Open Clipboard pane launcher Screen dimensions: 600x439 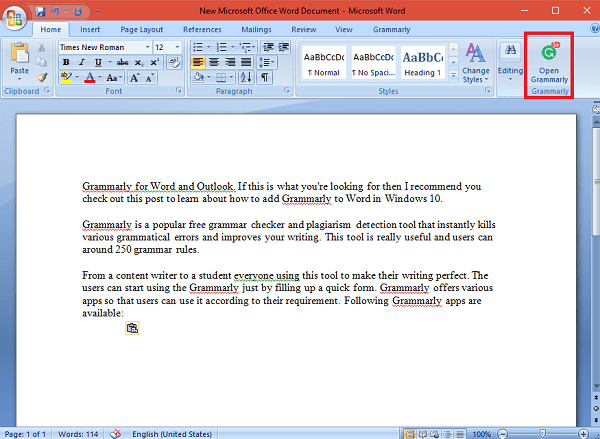tap(47, 91)
